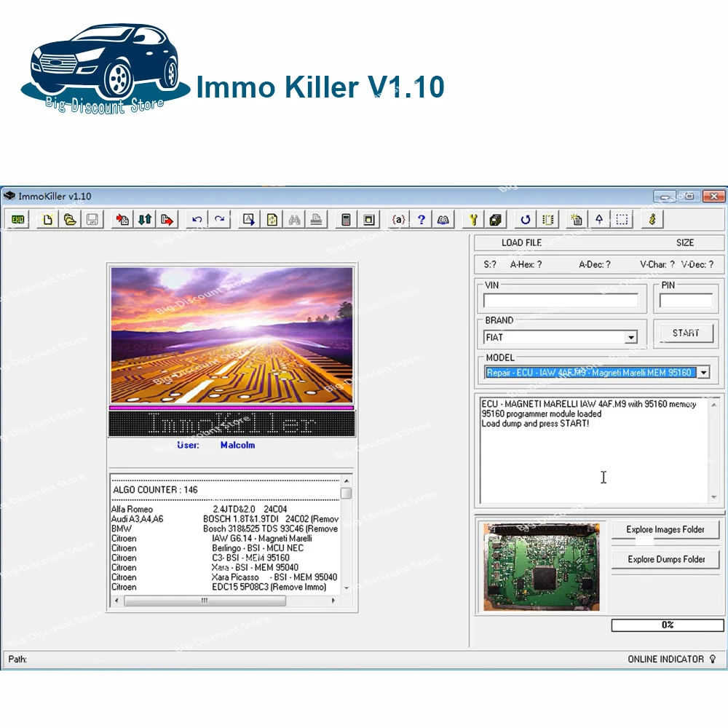Viewport: 728px width, 728px height.
Task: Click the chip memory toolbar icon
Action: 548,219
